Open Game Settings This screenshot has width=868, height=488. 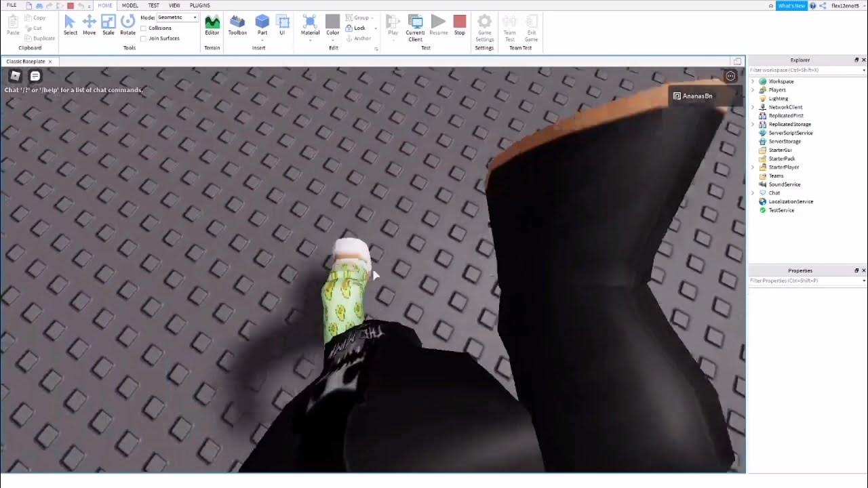484,27
